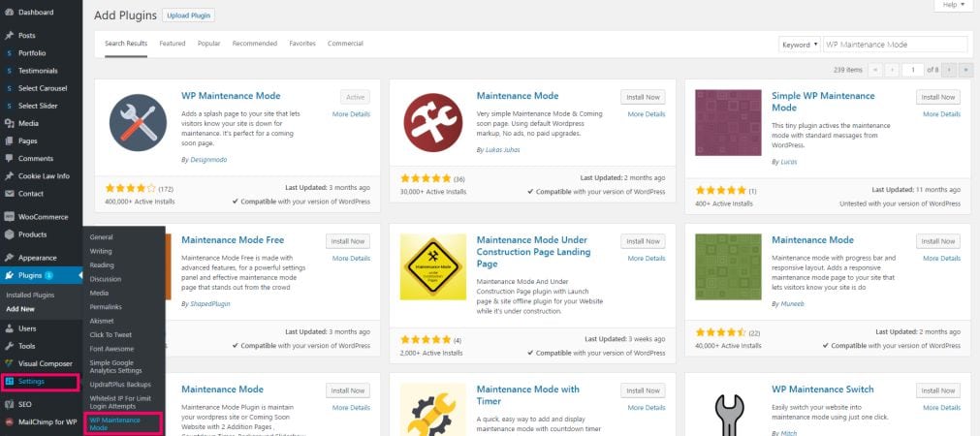Image resolution: width=980 pixels, height=436 pixels.
Task: Go to the previous results page arrow
Action: (x=893, y=70)
